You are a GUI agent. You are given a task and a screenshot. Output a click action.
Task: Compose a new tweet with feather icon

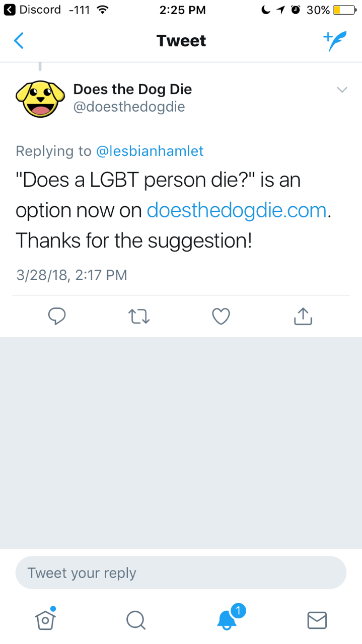335,41
